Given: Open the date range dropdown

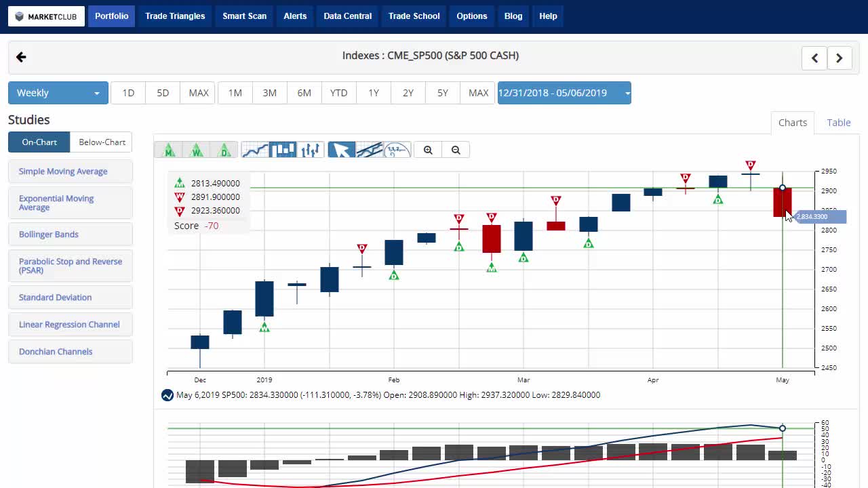Looking at the screenshot, I should (x=564, y=93).
